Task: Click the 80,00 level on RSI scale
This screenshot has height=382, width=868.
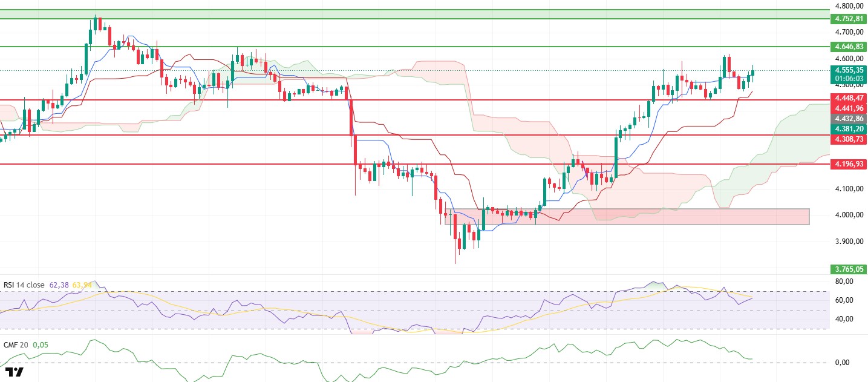Action: click(844, 282)
